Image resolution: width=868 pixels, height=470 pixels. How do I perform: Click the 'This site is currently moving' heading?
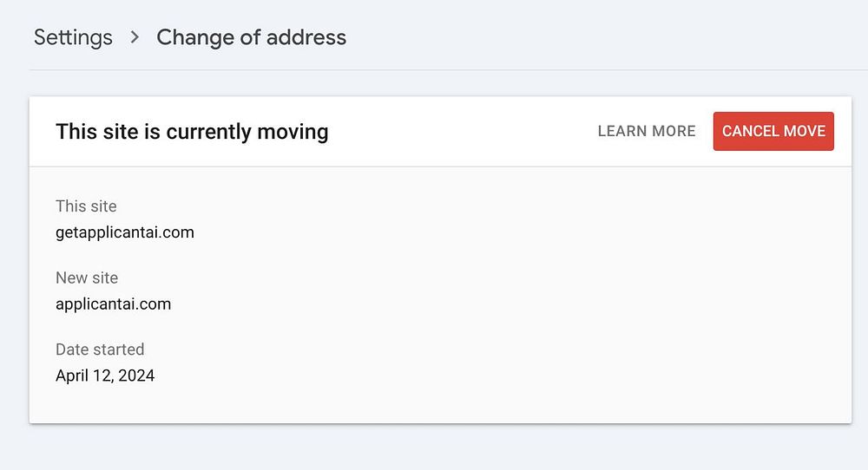pyautogui.click(x=192, y=132)
